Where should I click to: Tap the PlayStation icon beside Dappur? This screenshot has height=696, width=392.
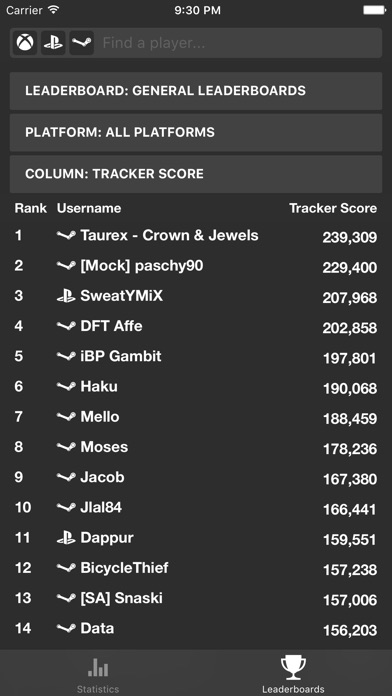coord(66,538)
